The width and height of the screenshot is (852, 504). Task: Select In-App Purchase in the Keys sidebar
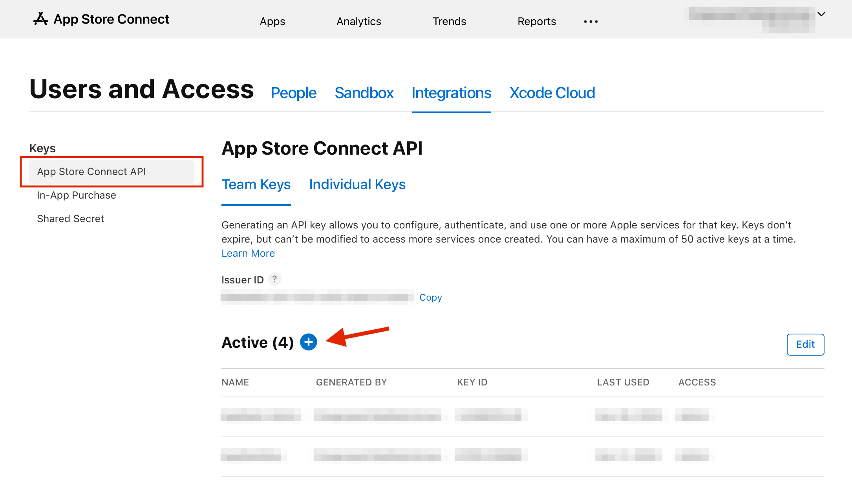tap(76, 195)
